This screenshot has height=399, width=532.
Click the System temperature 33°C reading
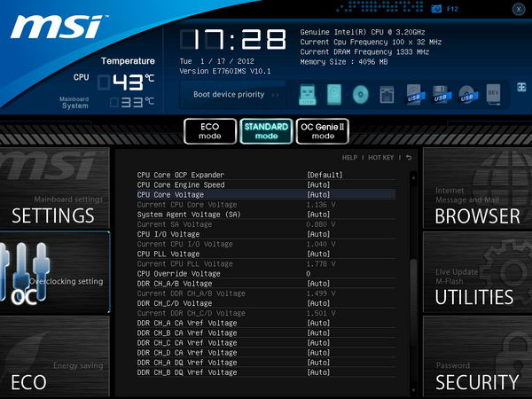(x=132, y=102)
